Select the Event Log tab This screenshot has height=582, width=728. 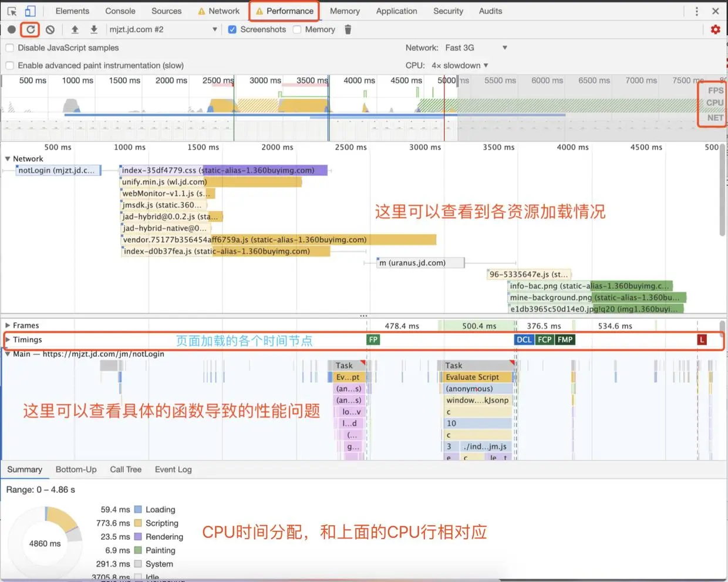(173, 469)
